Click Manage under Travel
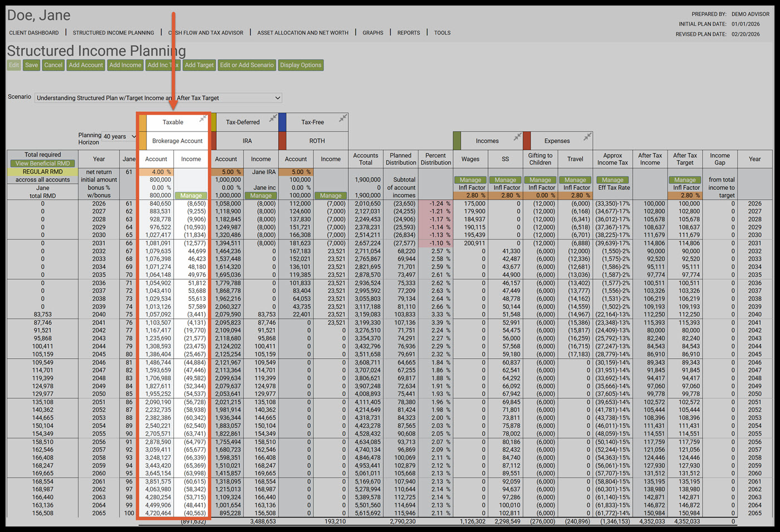The image size is (780, 532). (x=576, y=180)
